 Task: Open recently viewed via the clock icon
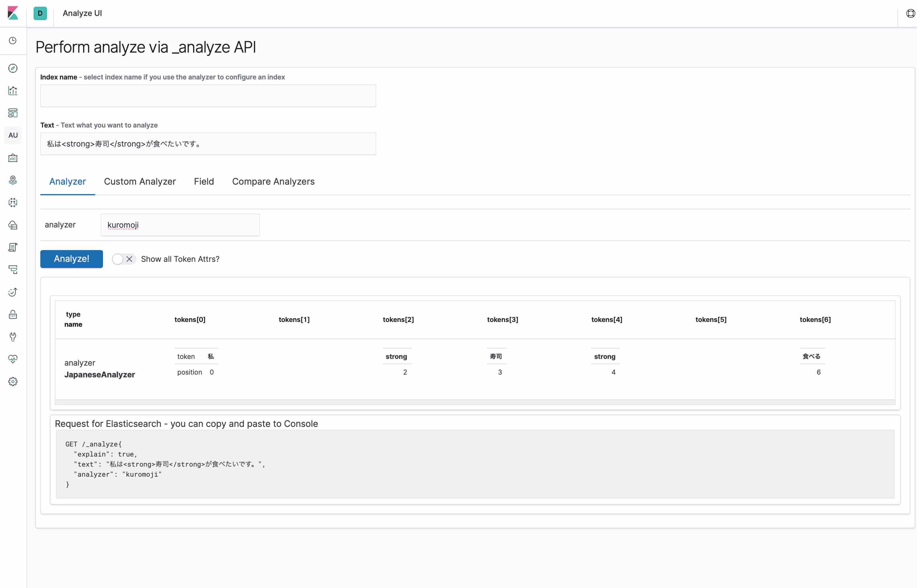(x=13, y=41)
